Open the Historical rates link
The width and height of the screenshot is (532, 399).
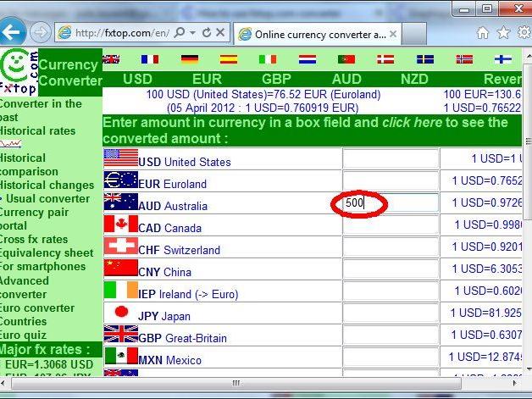[x=38, y=131]
